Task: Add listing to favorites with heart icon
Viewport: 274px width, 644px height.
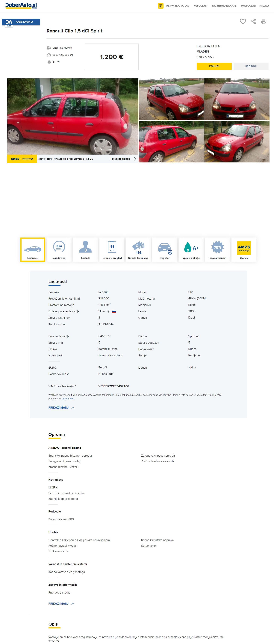Action: [243, 22]
